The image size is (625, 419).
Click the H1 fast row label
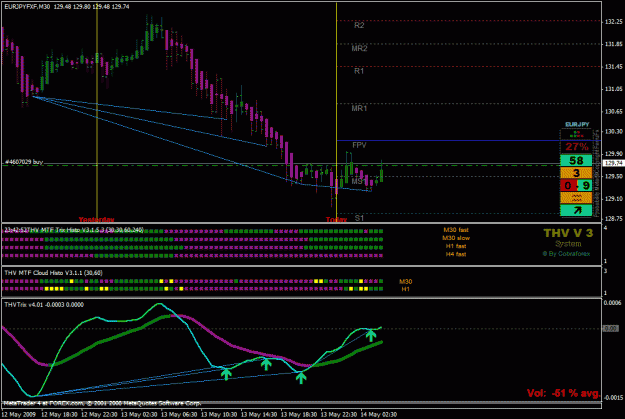coord(456,246)
